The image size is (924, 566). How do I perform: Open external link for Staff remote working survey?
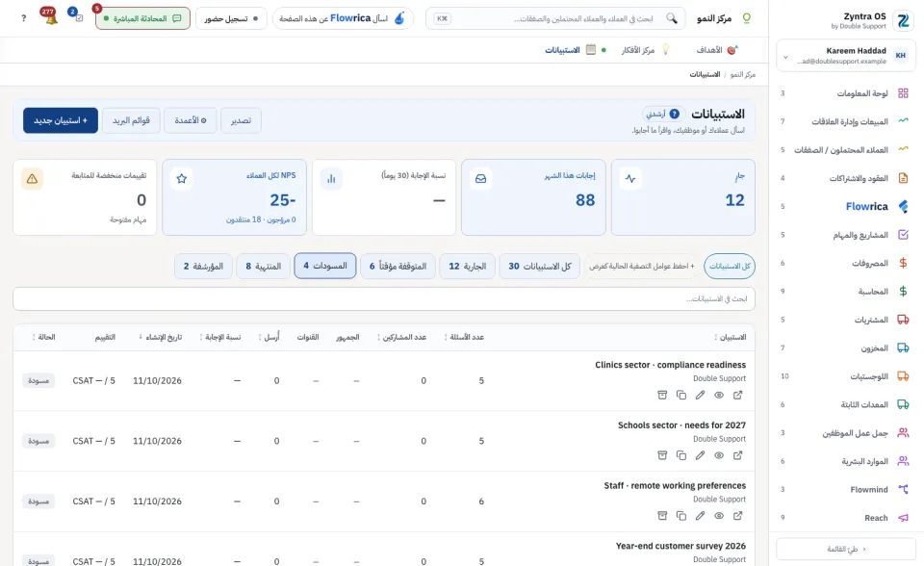738,516
